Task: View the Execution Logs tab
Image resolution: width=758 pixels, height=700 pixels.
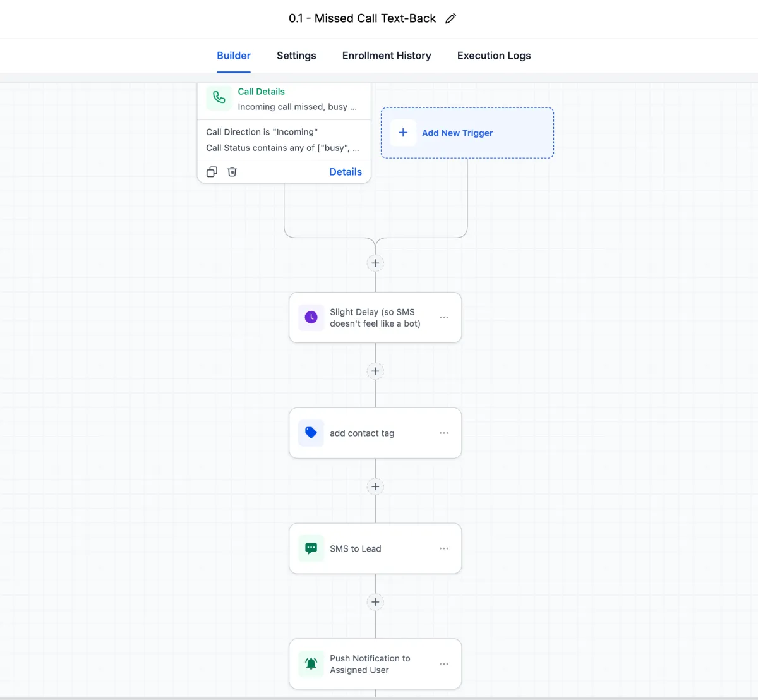Action: [x=494, y=56]
